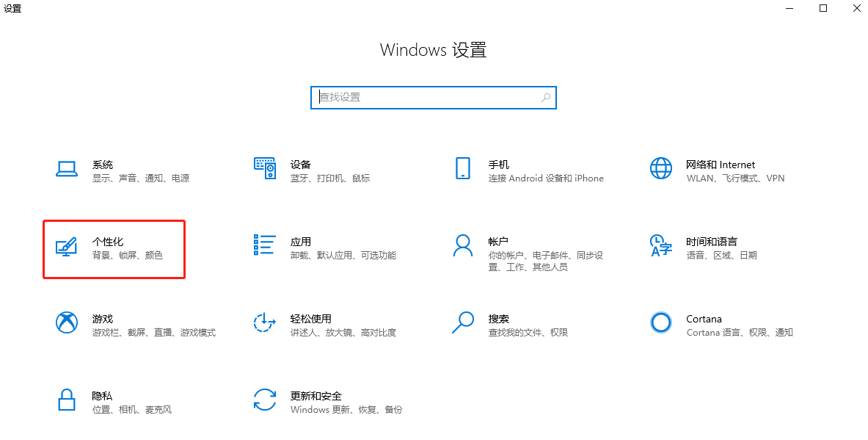Click the 搜索 magnifier category icon
This screenshot has height=440, width=868.
[462, 323]
